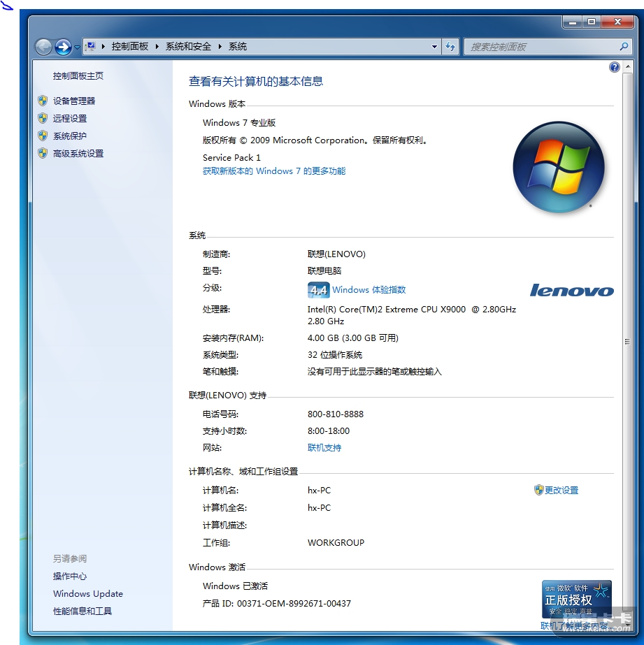Click the lenovo logo
This screenshot has width=644, height=645.
click(x=571, y=291)
